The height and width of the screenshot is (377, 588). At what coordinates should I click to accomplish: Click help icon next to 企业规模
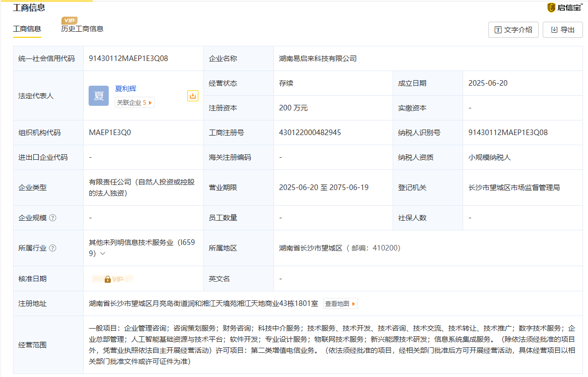[x=53, y=218]
